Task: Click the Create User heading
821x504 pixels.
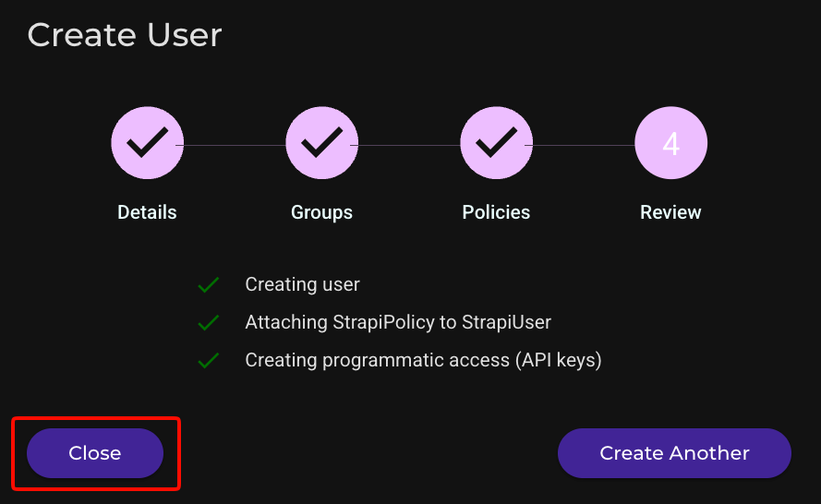Action: pos(125,35)
